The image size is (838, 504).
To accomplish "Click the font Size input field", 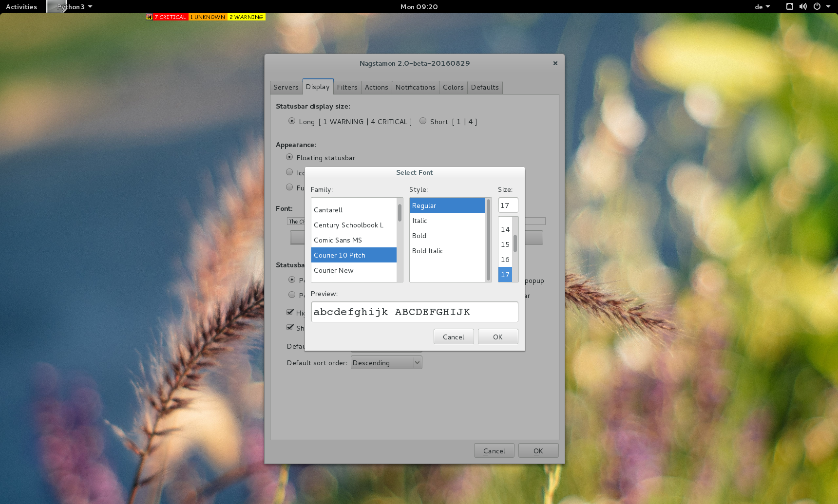I will (x=508, y=205).
